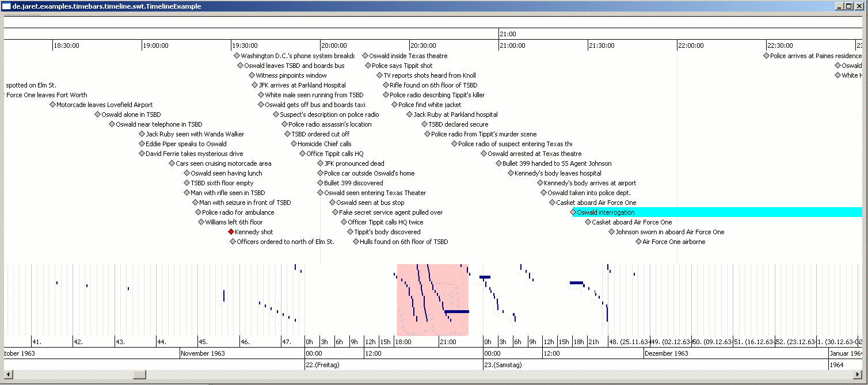Click the Bullet 399 discovered event label
The width and height of the screenshot is (868, 385).
pos(353,183)
